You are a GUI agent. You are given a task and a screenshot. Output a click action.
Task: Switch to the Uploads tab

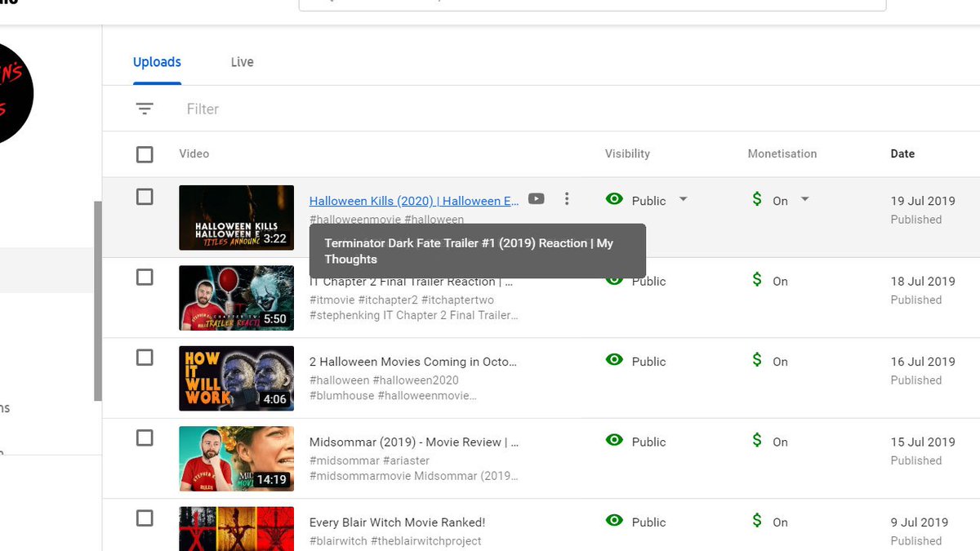(x=157, y=62)
